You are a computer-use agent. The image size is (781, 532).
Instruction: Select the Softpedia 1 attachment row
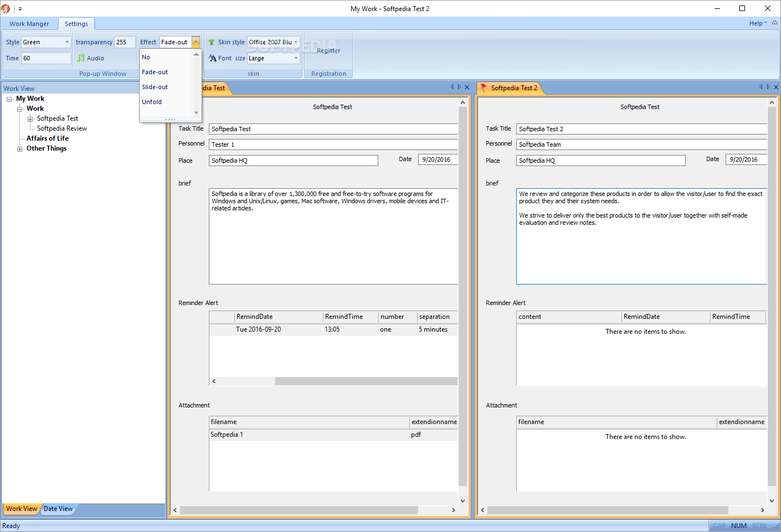click(333, 435)
